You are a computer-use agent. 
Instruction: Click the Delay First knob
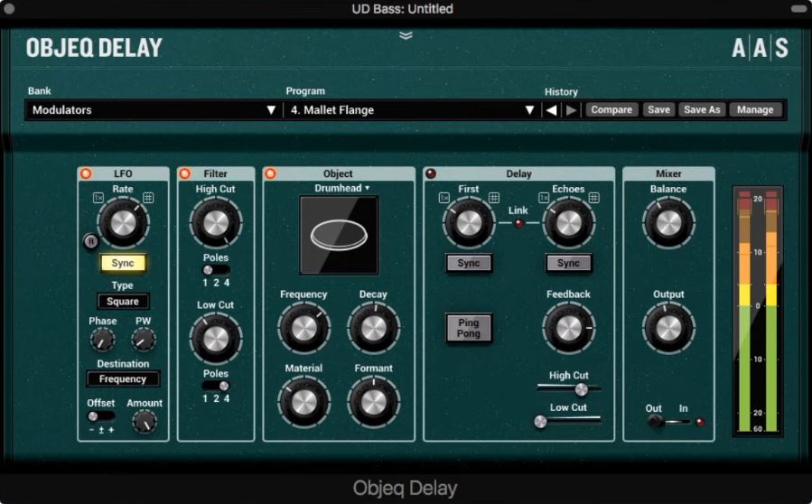[x=469, y=223]
